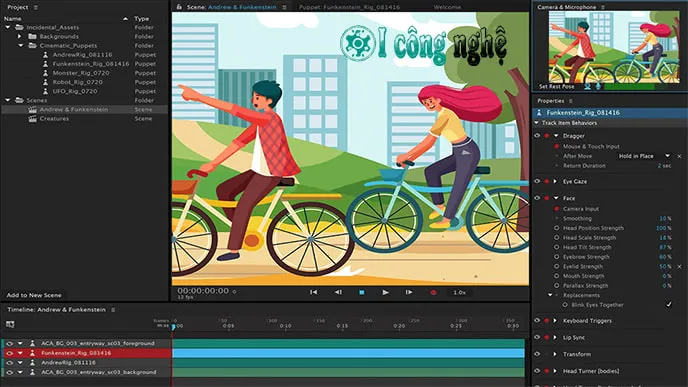Expand the Keyboard Triggers behavior
This screenshot has height=387, width=688.
pos(555,321)
